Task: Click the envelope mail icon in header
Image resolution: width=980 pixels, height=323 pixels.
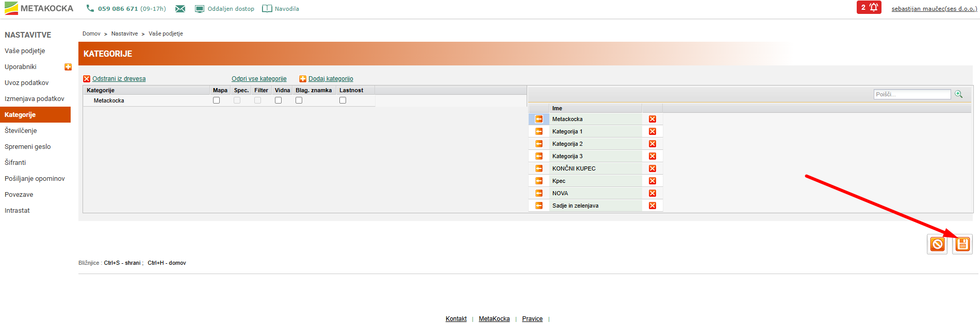Action: [x=180, y=9]
